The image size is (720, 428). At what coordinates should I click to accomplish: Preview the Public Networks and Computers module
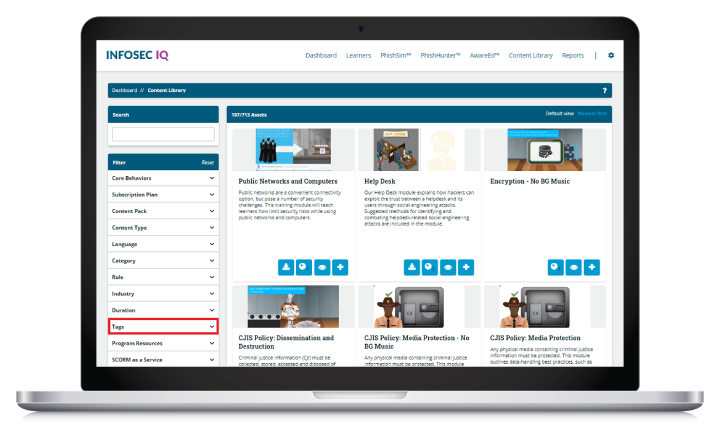click(x=322, y=267)
